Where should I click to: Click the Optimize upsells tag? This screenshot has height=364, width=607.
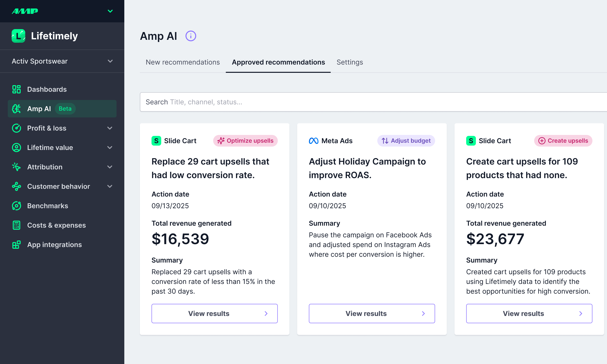click(245, 141)
